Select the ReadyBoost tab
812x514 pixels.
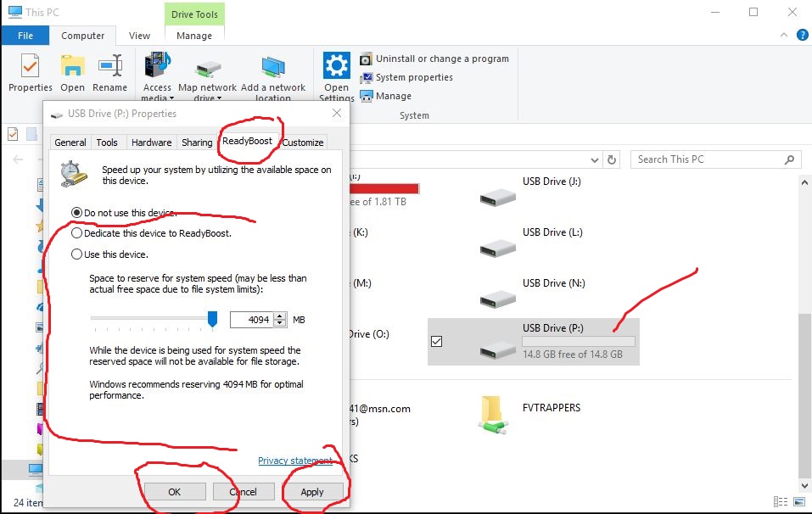[x=247, y=141]
